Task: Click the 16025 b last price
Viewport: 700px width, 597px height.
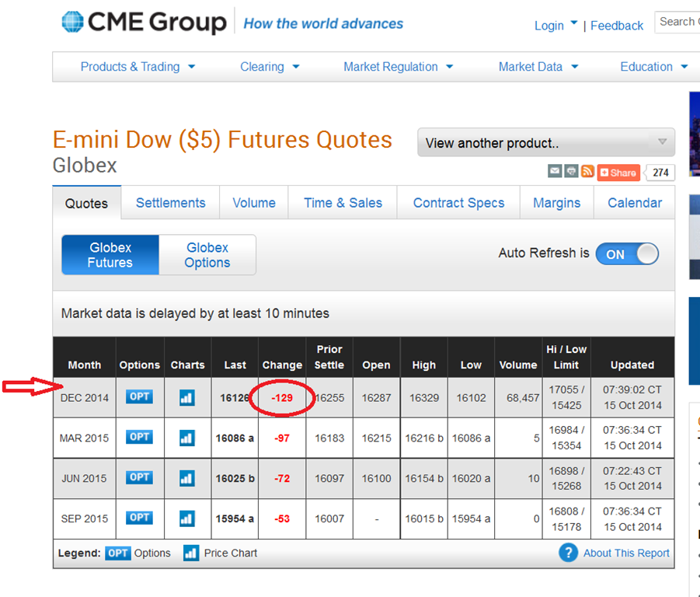Action: point(235,478)
